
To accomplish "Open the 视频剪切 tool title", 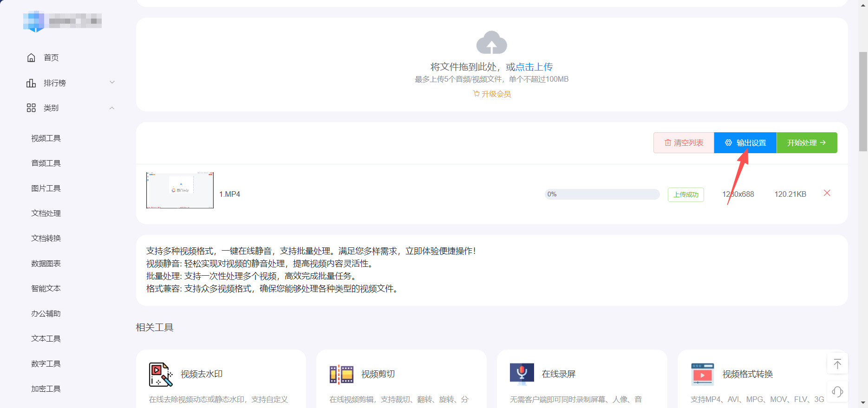I will pos(378,374).
